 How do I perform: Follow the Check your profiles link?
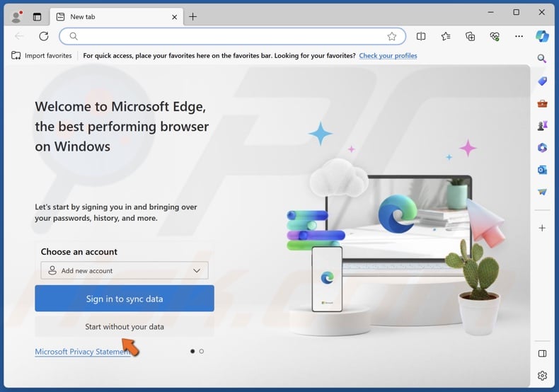(388, 56)
